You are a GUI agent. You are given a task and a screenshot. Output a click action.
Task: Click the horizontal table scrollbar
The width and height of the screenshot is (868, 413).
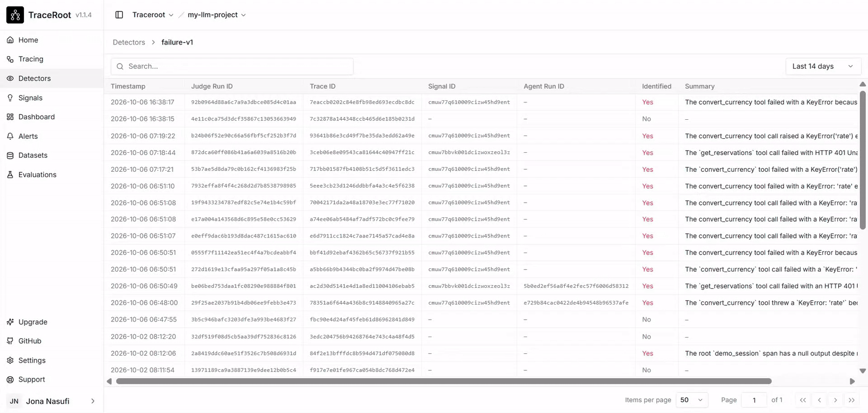tap(444, 381)
